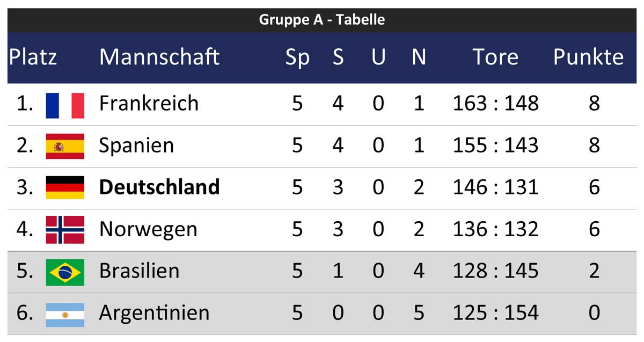Click the Brazil flag icon
This screenshot has height=342, width=644.
65,272
